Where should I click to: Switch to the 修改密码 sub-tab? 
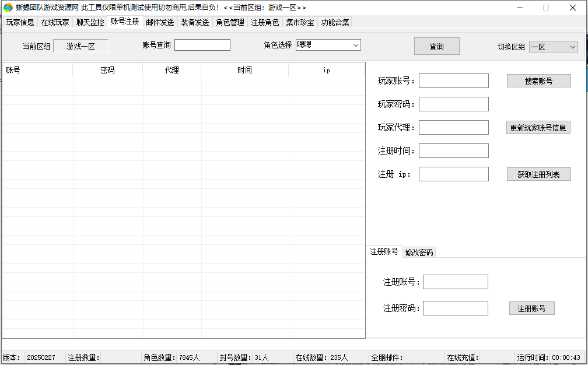(419, 252)
